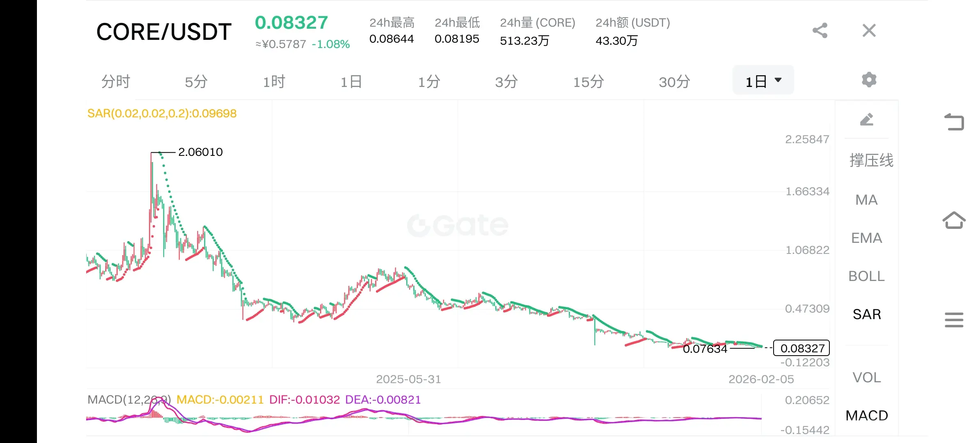Viewport: 980px width, 443px height.
Task: Close the chart with X icon
Action: (869, 31)
